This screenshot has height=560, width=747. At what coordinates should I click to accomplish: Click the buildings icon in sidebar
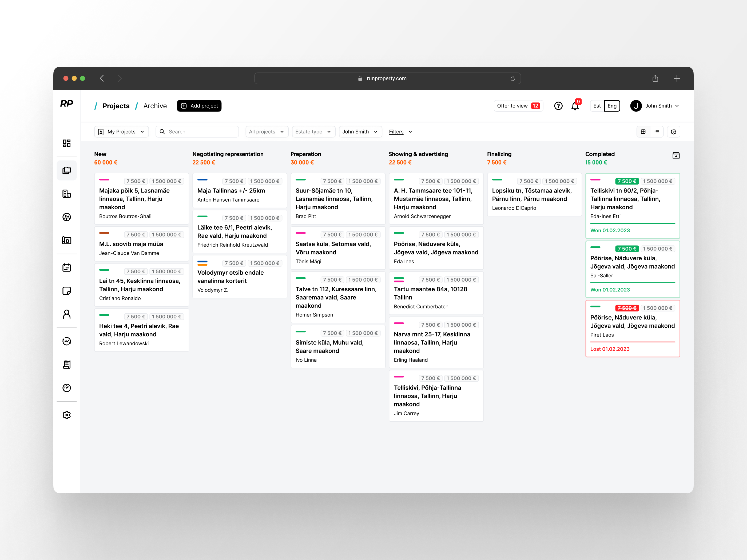(66, 194)
